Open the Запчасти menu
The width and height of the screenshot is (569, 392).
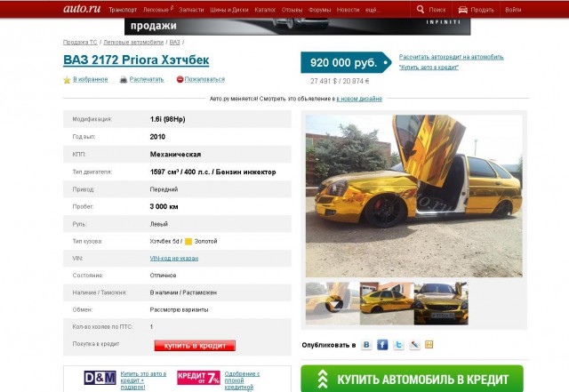point(191,10)
